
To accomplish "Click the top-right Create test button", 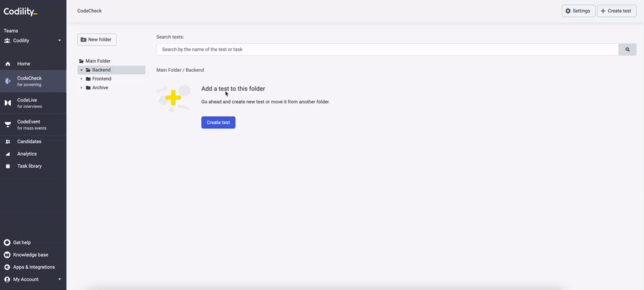I will click(x=616, y=11).
